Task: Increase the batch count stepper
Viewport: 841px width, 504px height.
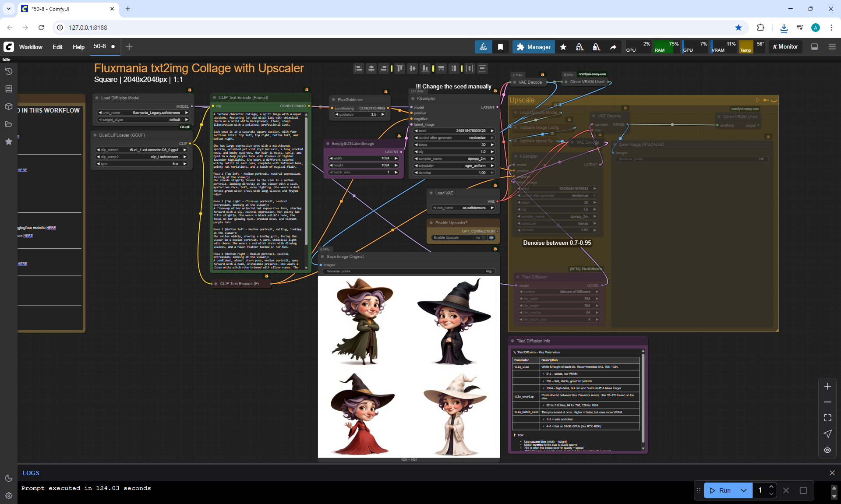Action: (x=771, y=487)
